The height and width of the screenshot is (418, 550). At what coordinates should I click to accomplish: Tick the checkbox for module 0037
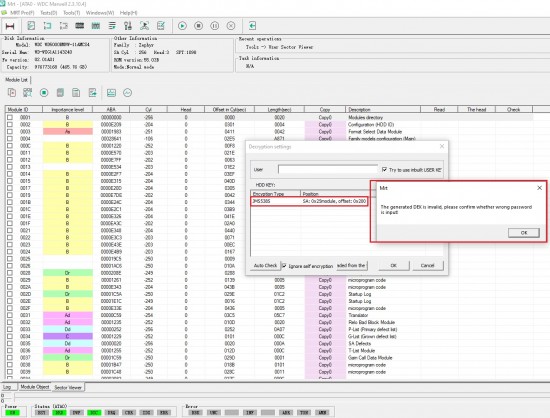pyautogui.click(x=10, y=357)
